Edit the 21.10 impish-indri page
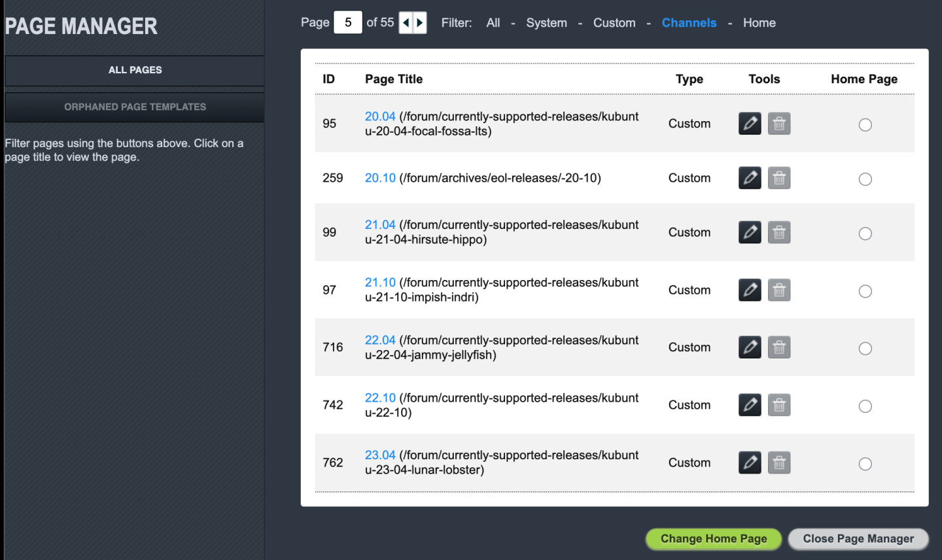This screenshot has width=942, height=560. click(750, 289)
